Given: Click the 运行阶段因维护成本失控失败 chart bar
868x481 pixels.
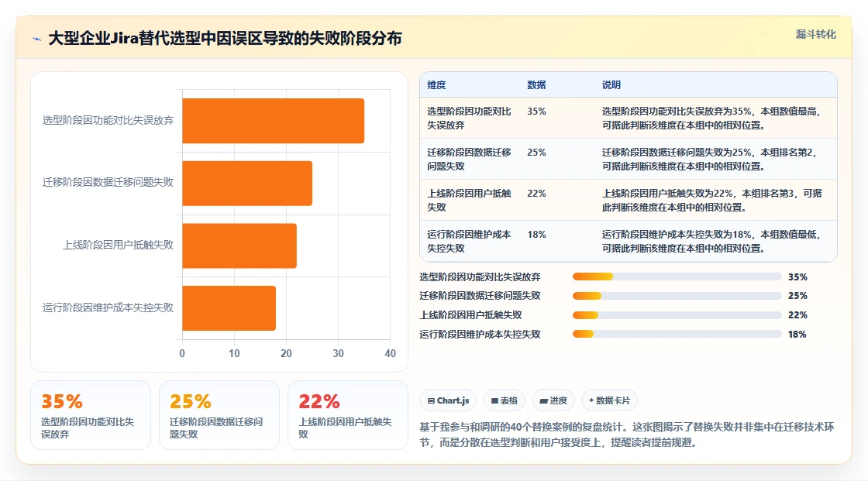Looking at the screenshot, I should (x=229, y=308).
